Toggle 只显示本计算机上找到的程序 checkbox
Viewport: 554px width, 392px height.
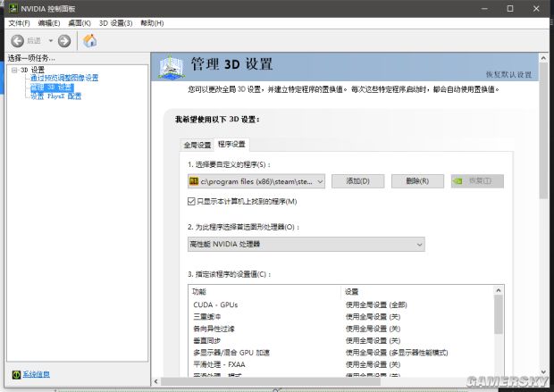click(192, 201)
